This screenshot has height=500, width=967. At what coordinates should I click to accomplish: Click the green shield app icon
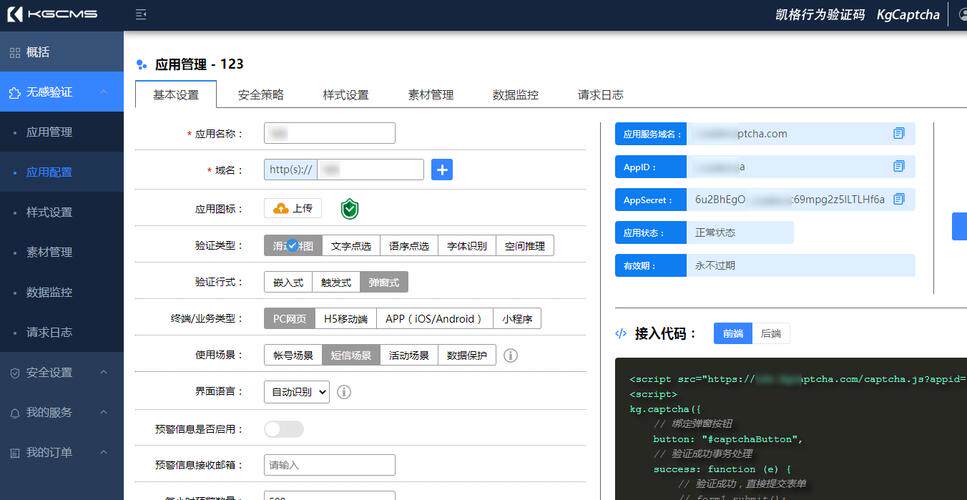[350, 209]
